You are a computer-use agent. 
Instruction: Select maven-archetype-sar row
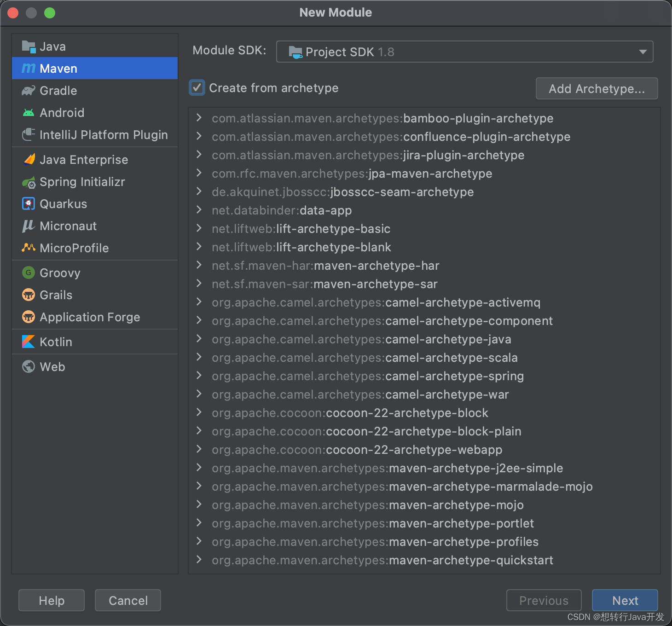424,284
